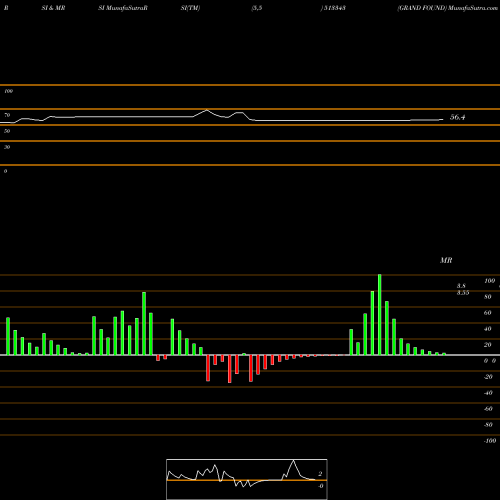The width and height of the screenshot is (500, 500).
Task: Click the MR axis label -20
Action: [488, 377]
